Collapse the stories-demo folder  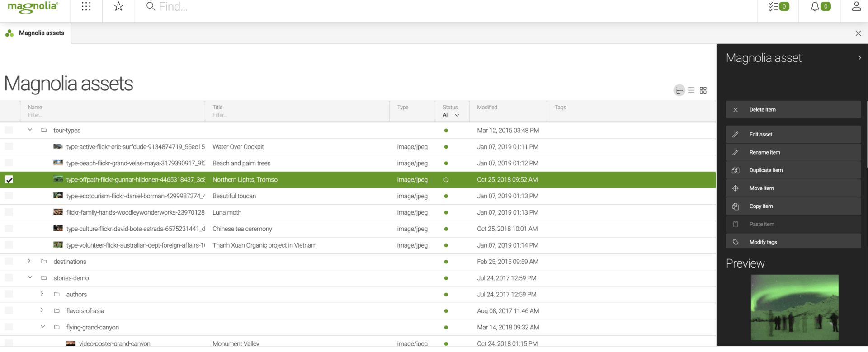[30, 277]
